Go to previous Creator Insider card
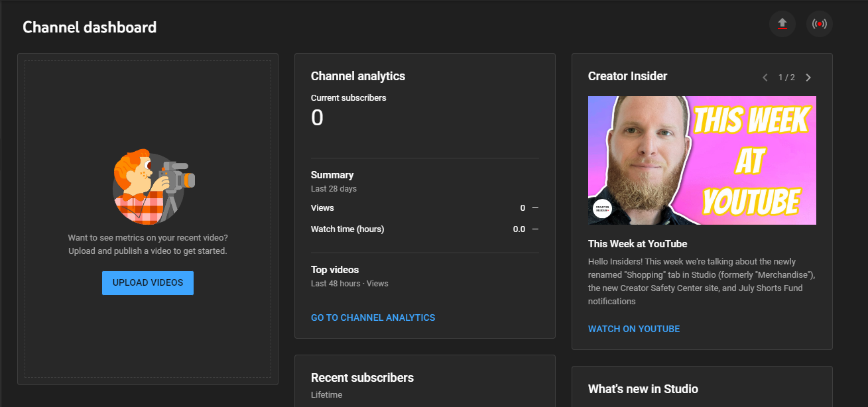 pos(765,78)
